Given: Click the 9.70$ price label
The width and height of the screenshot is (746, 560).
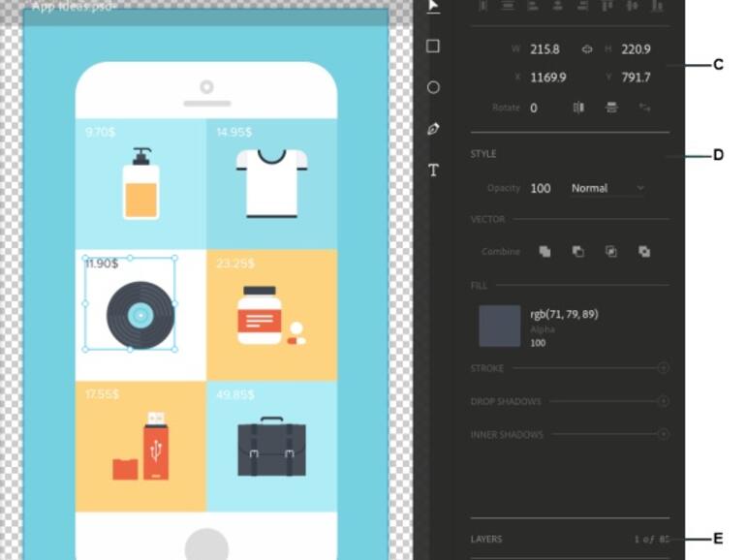Looking at the screenshot, I should click(x=101, y=132).
